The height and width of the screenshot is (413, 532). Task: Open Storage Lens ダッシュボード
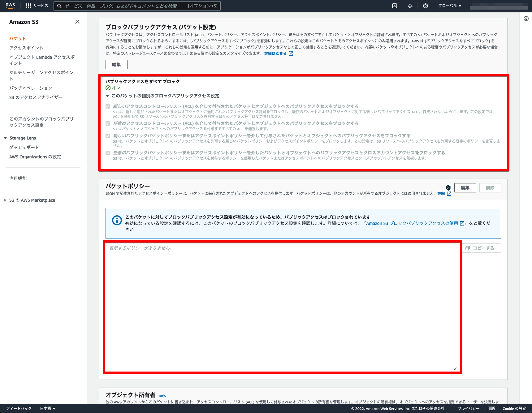[x=24, y=147]
